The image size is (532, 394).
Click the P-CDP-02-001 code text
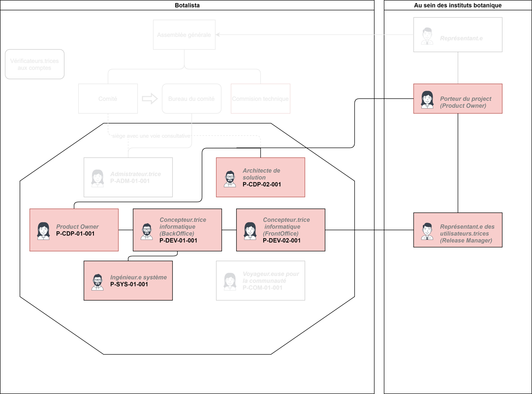pyautogui.click(x=262, y=184)
